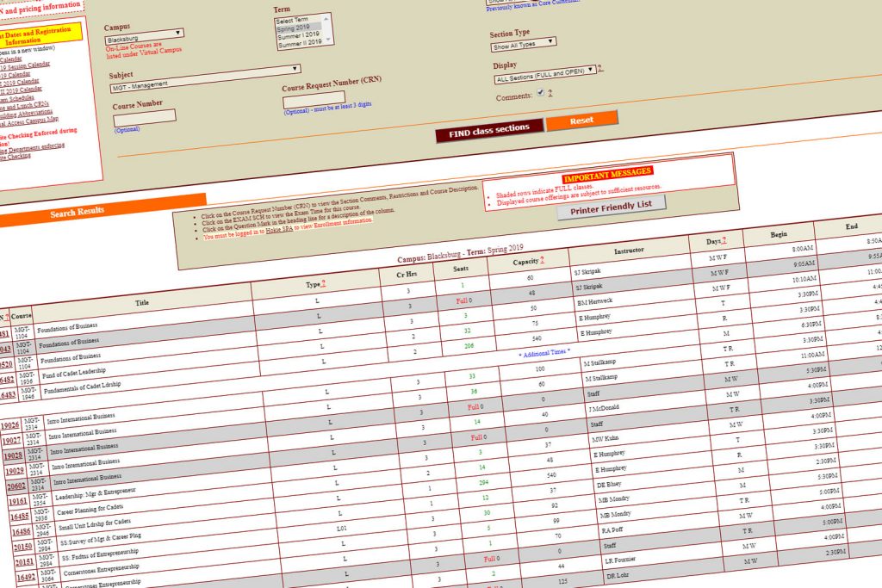The width and height of the screenshot is (882, 588).
Task: Click the Term list scrollbar down arrow
Action: point(328,39)
